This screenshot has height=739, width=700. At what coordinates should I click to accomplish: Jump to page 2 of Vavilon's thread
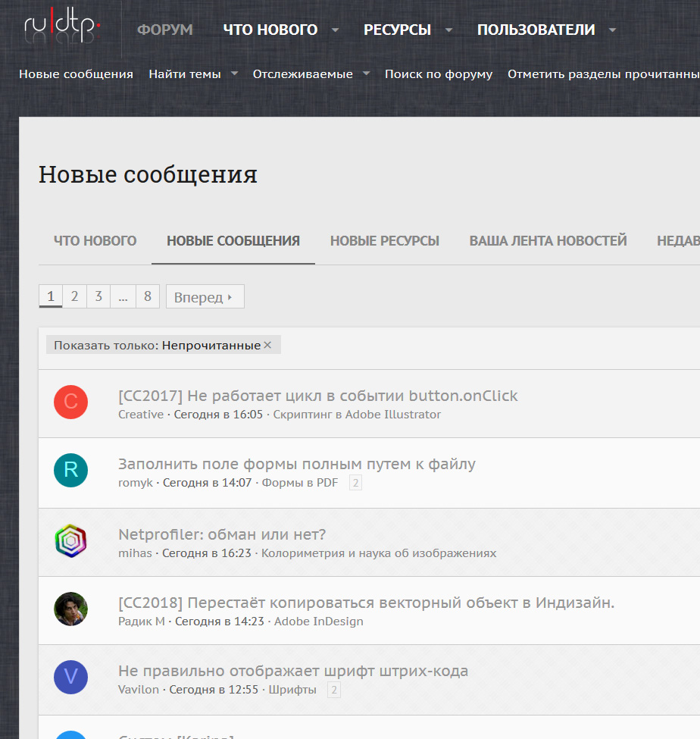[334, 690]
